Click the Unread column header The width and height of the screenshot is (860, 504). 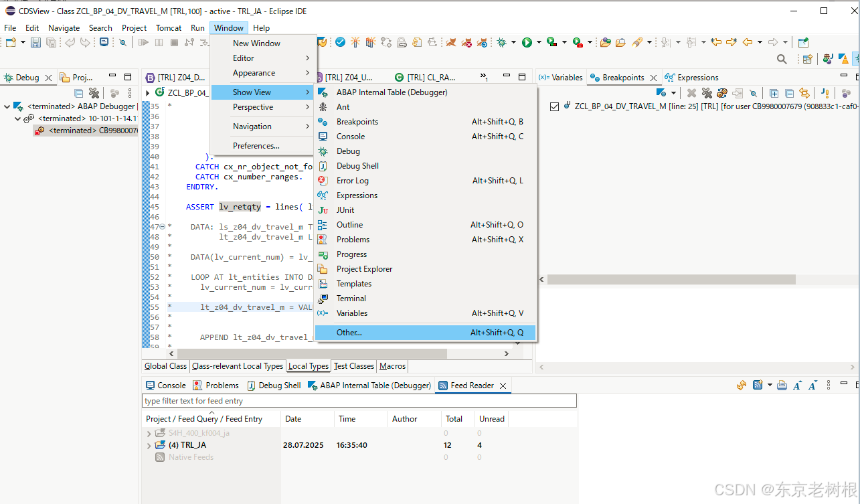tap(492, 419)
